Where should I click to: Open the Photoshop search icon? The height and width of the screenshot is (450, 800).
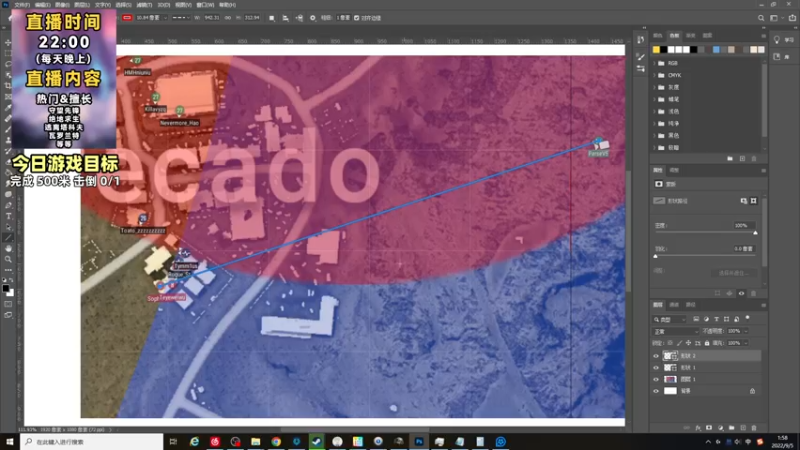coord(761,18)
